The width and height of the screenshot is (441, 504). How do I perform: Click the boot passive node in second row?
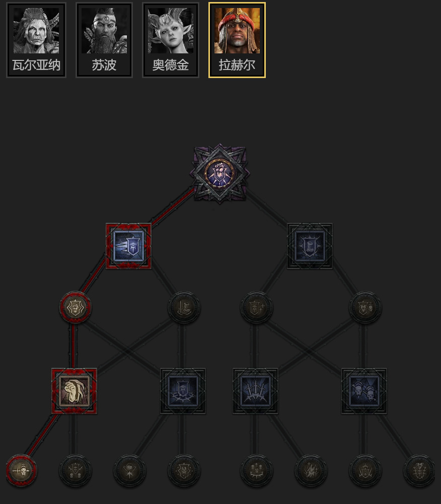[184, 308]
